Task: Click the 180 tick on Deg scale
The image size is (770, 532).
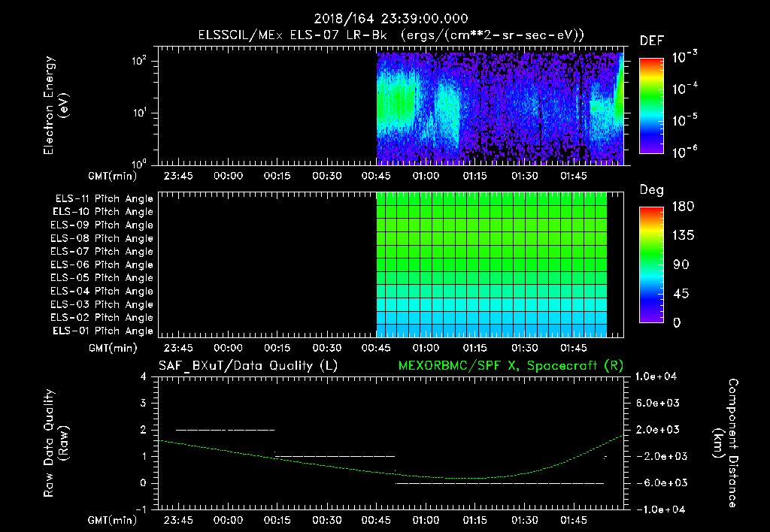Action: tap(683, 206)
